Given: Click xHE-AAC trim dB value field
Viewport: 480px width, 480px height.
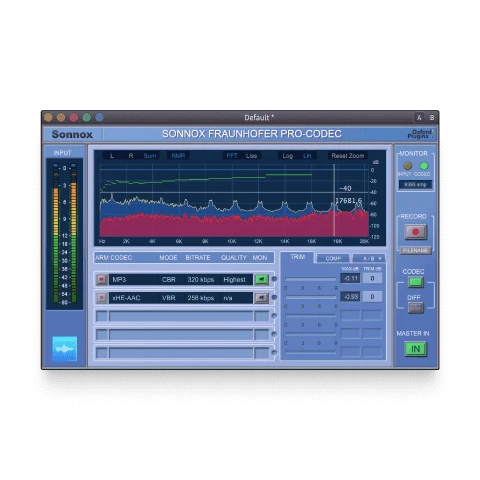Looking at the screenshot, I should click(372, 297).
